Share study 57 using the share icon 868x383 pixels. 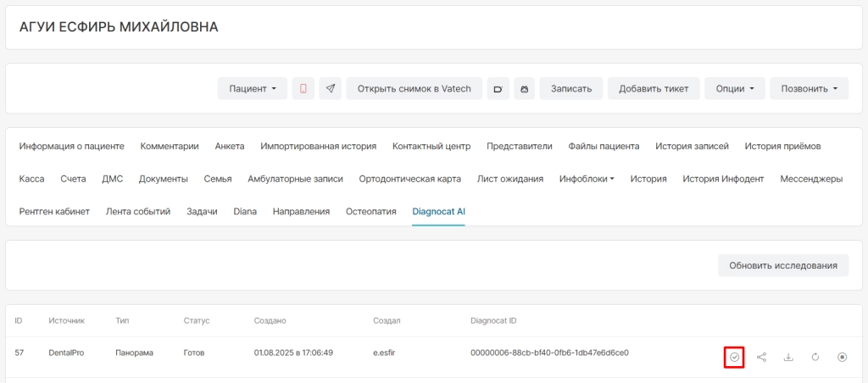(762, 357)
